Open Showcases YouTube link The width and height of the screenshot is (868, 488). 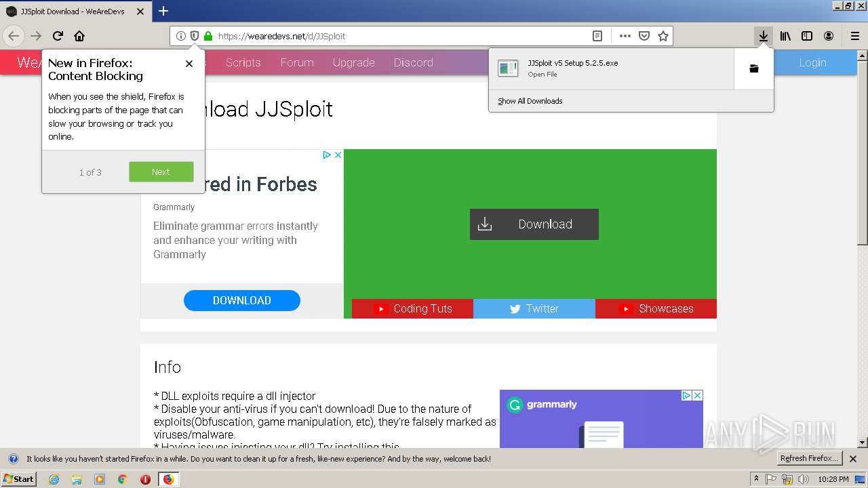click(656, 308)
